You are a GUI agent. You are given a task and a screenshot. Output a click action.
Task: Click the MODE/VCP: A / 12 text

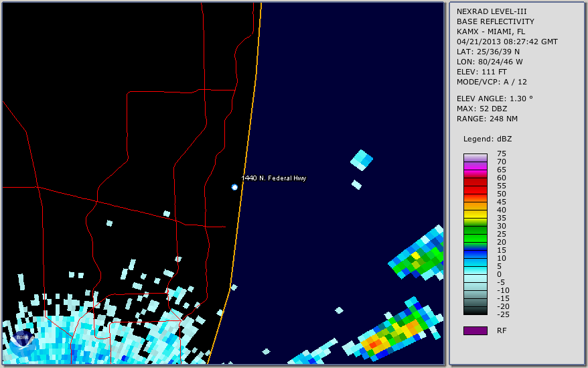(492, 82)
